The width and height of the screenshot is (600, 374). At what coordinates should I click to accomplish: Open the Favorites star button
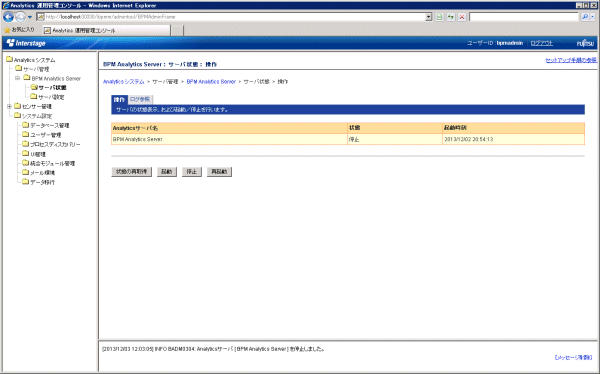(x=19, y=30)
